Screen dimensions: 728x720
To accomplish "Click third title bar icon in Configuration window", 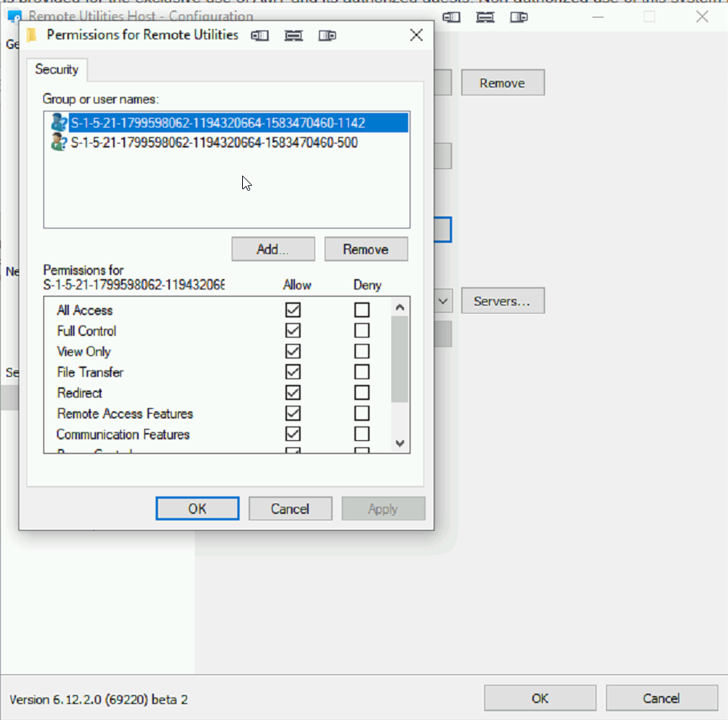I will (x=520, y=17).
